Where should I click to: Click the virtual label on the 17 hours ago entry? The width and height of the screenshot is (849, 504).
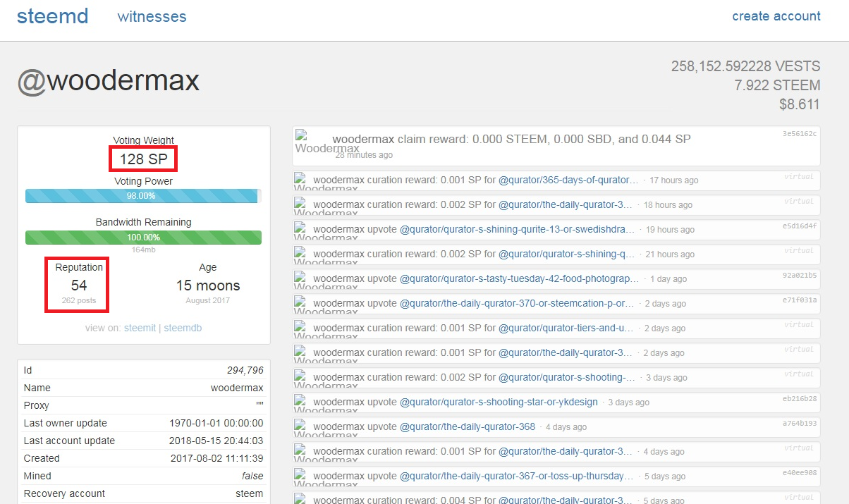800,176
